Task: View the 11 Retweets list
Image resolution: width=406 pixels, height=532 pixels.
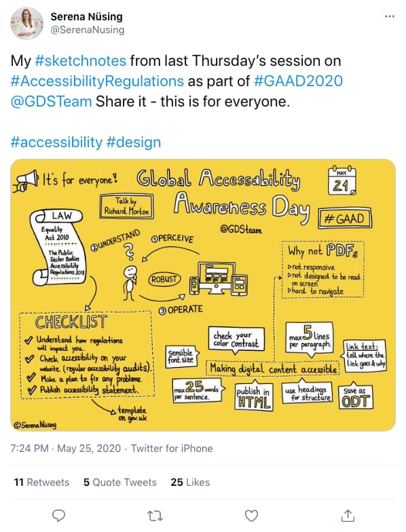Action: point(41,482)
